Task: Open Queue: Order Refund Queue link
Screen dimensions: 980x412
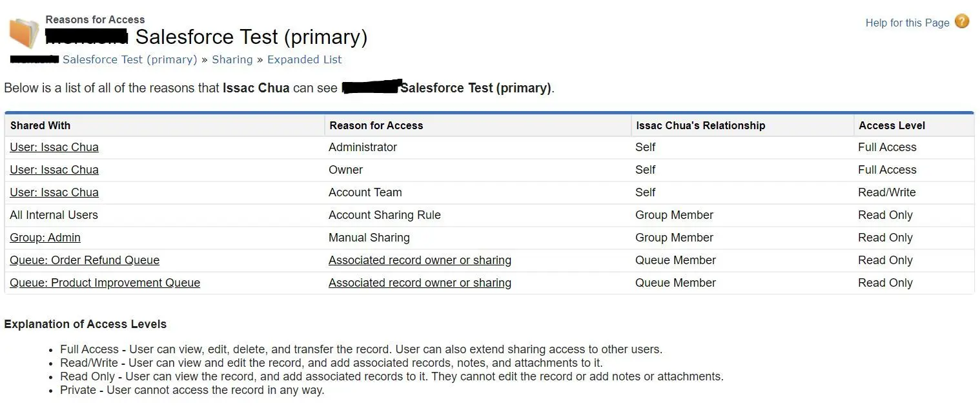Action: 85,260
